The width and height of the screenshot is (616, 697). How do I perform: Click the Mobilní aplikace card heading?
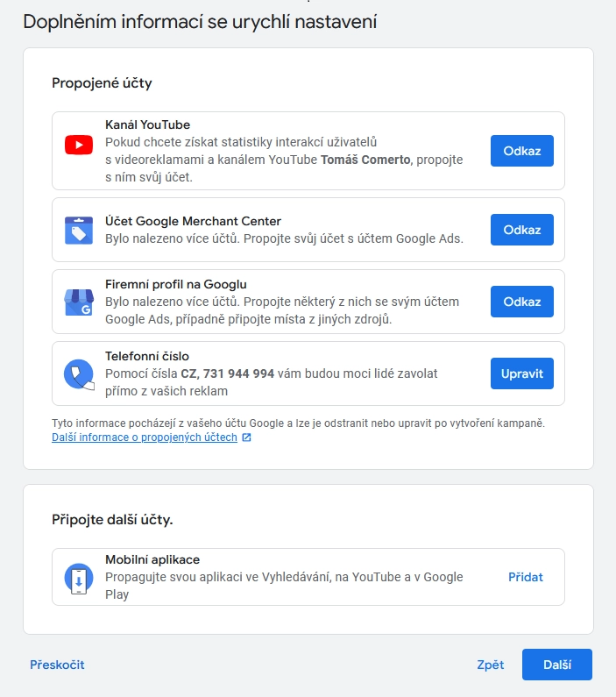[x=152, y=559]
